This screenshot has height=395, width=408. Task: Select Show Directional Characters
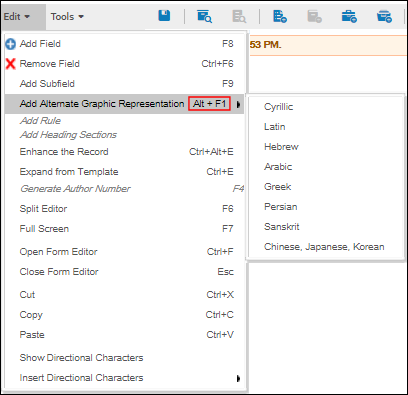point(125,358)
